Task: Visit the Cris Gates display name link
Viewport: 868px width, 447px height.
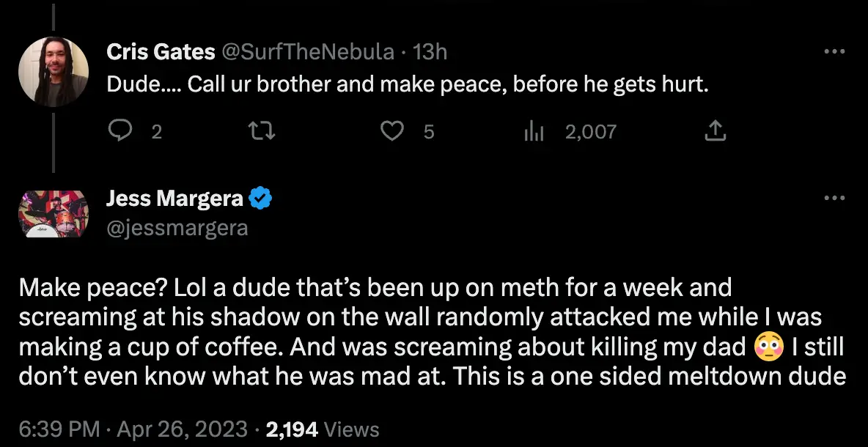Action: click(x=161, y=51)
